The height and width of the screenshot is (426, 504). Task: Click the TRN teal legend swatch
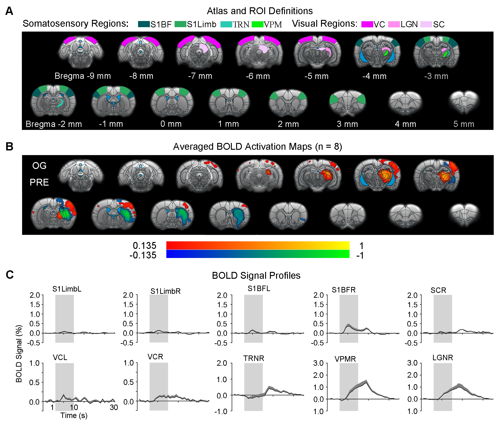226,24
